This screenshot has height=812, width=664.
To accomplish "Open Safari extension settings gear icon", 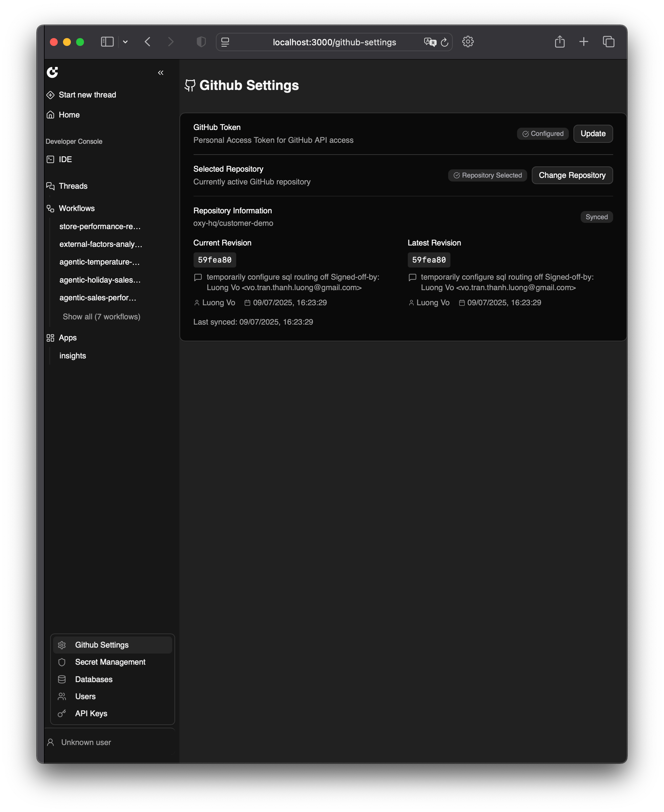I will coord(468,42).
